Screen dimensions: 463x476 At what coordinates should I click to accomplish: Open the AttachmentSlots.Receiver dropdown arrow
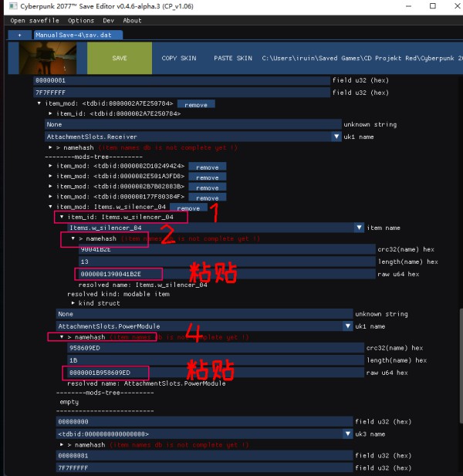pos(336,137)
